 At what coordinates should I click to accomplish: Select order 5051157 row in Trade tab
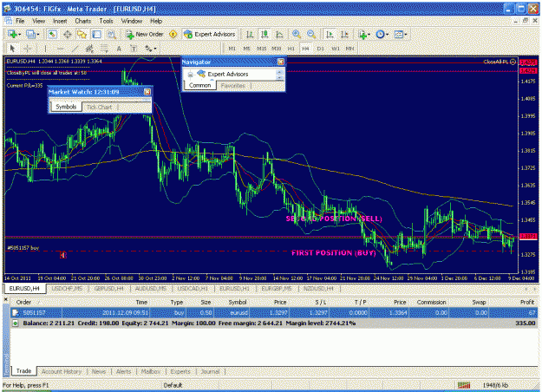[274, 313]
